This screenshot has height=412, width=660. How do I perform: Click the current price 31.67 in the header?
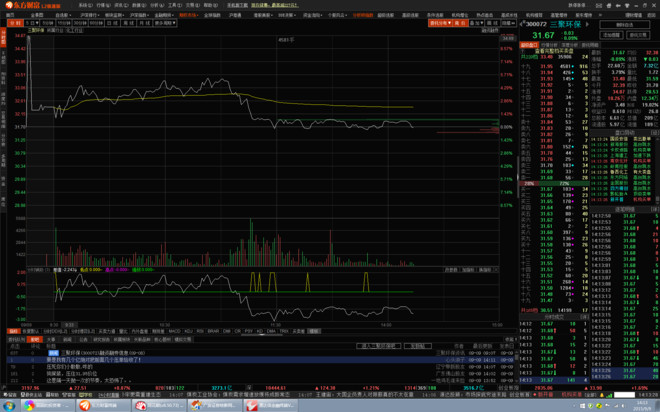coord(543,35)
